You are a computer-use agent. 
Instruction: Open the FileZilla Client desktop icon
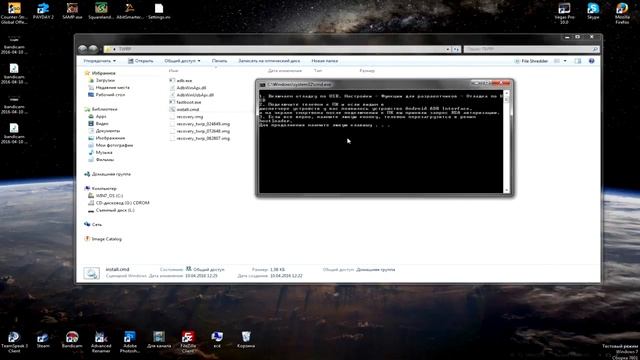coord(188,342)
